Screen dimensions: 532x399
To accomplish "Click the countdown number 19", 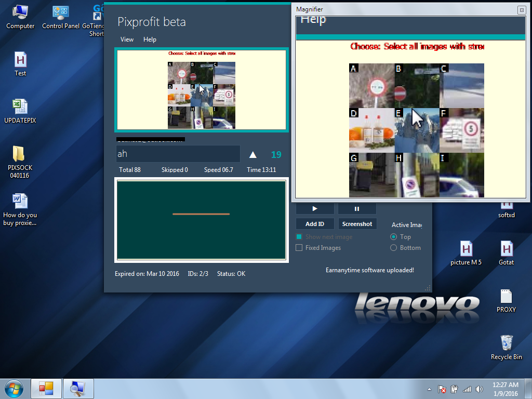I will (276, 155).
